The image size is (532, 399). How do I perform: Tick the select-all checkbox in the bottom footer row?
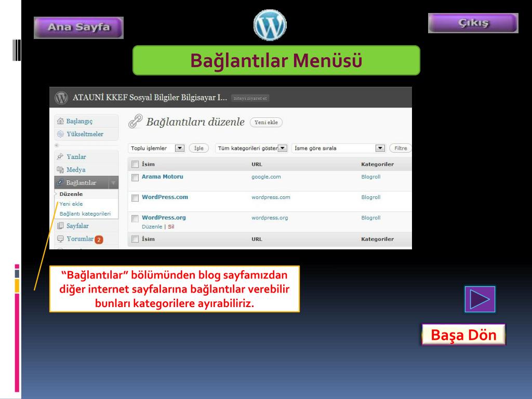tap(135, 239)
